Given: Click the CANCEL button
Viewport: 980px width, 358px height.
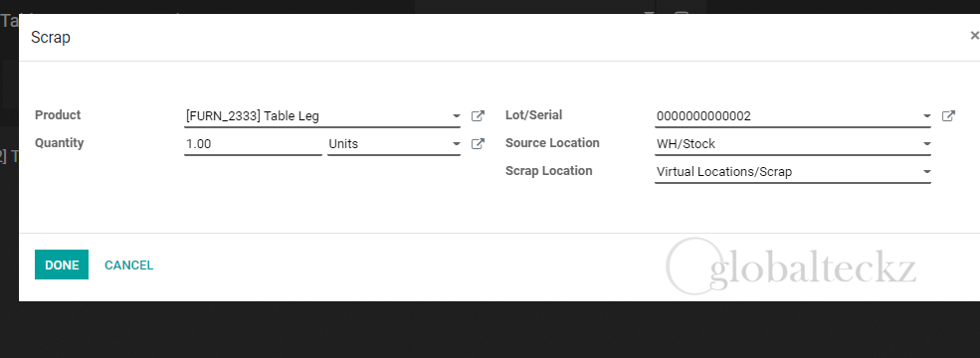Looking at the screenshot, I should 128,265.
